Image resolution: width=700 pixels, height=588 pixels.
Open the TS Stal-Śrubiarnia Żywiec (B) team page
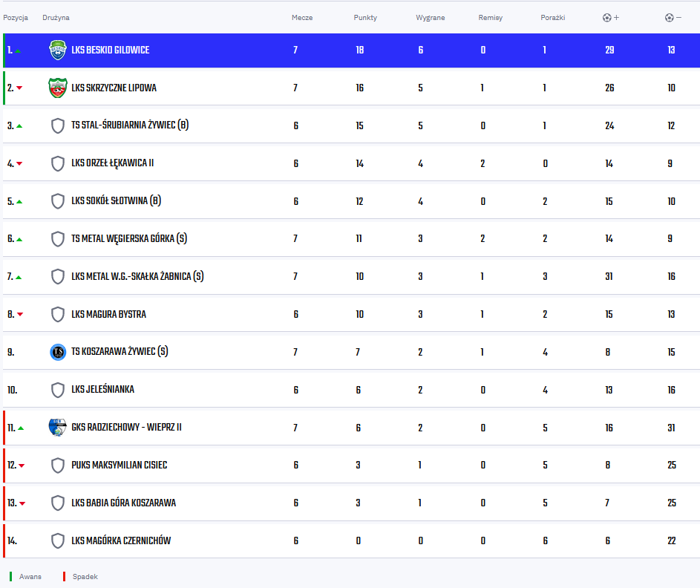(x=130, y=125)
